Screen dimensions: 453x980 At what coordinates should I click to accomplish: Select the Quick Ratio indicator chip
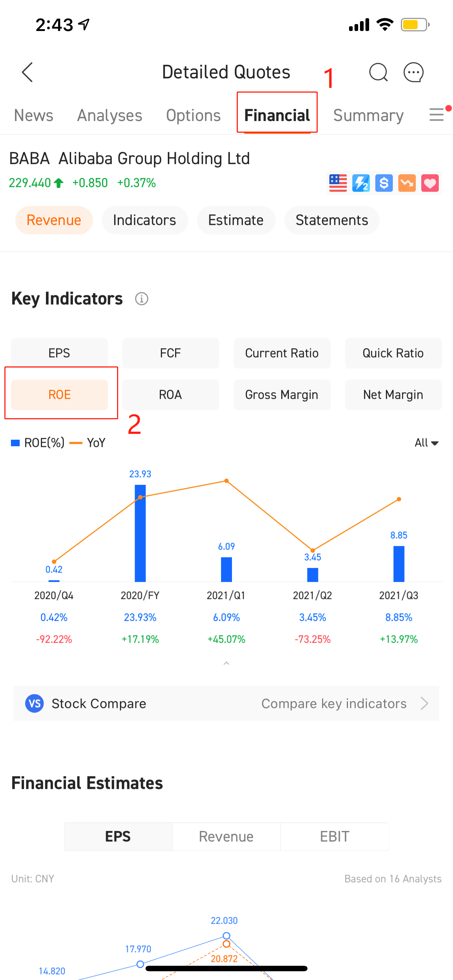click(393, 353)
